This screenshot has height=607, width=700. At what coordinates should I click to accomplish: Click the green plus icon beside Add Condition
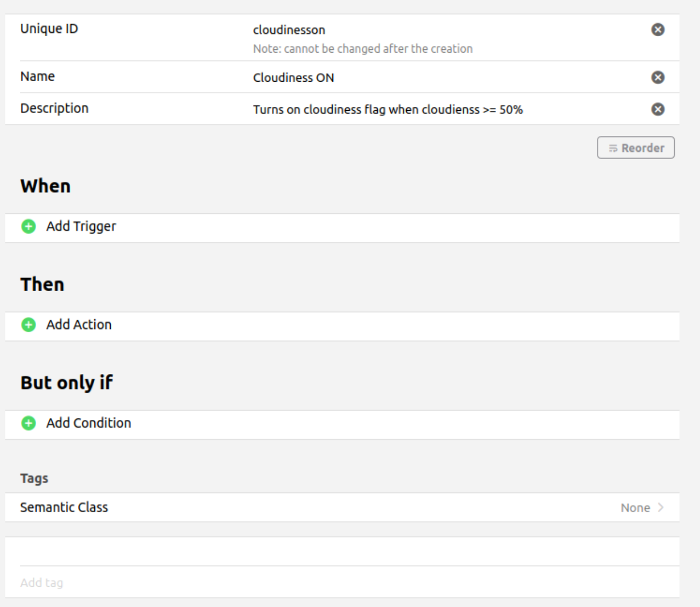coord(29,423)
